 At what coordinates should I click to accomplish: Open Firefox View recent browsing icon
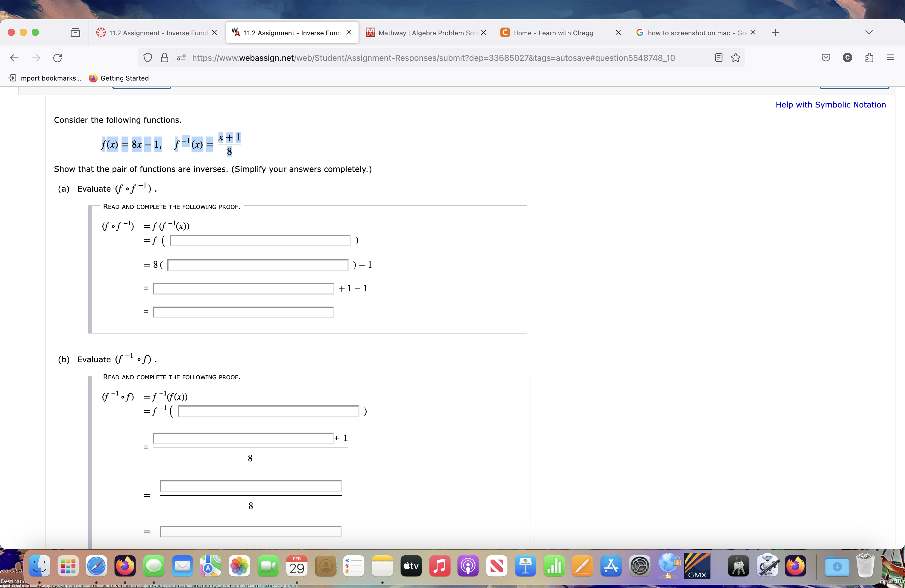pyautogui.click(x=75, y=33)
